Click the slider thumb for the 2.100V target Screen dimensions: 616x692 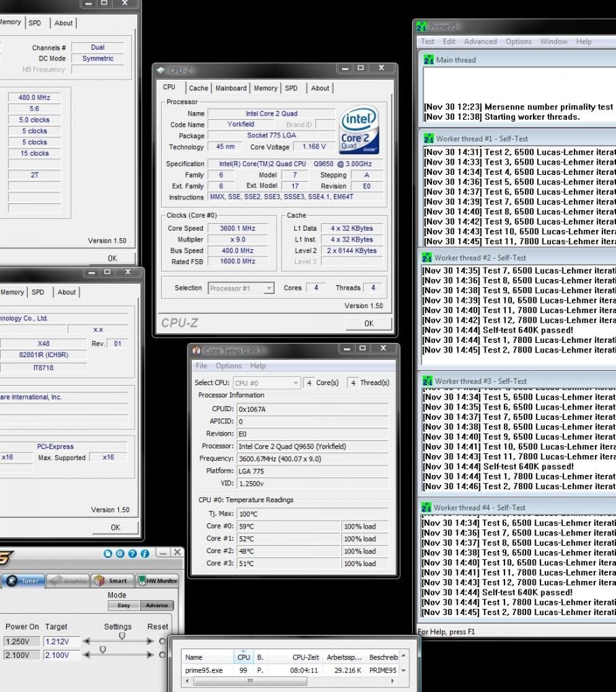(x=103, y=650)
